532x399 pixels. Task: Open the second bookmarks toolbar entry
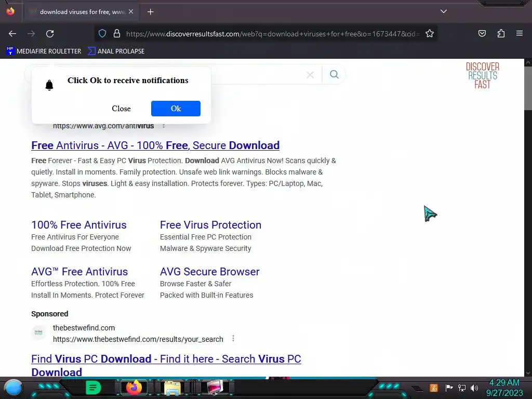(116, 51)
